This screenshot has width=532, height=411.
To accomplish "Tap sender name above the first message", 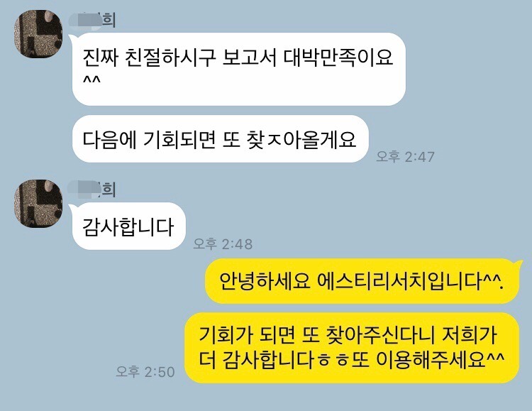I will [x=92, y=20].
